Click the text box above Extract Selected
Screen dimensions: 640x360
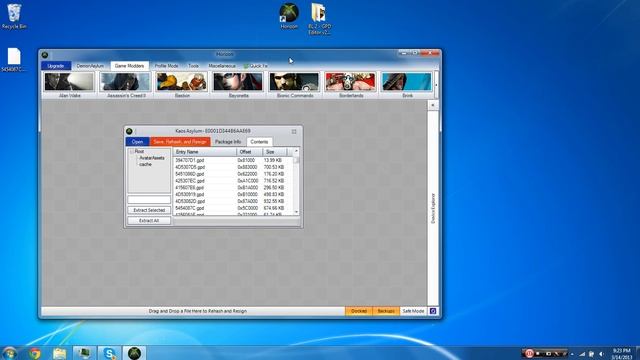149,200
